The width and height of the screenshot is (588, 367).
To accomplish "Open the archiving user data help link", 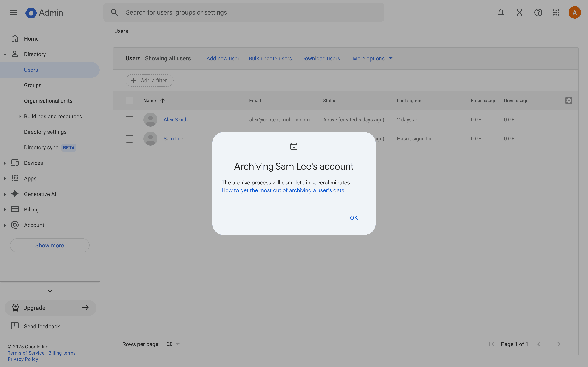I will pyautogui.click(x=283, y=190).
